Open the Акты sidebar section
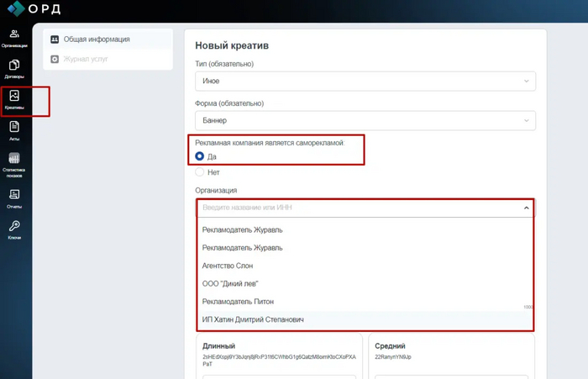 [15, 130]
